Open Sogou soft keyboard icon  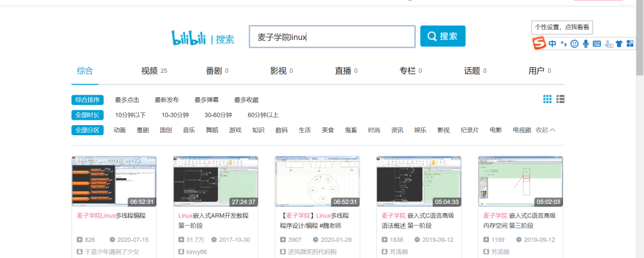coord(597,43)
